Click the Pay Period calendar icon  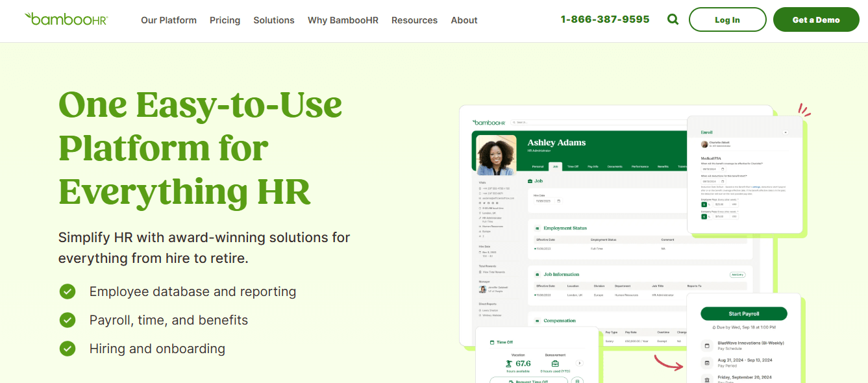(x=707, y=363)
